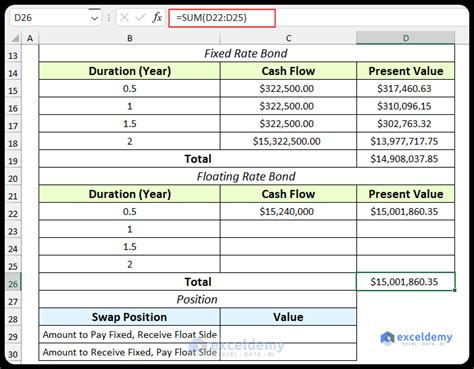Click the fixed bond total $14,908,037.85
This screenshot has height=369, width=474.
click(406, 159)
